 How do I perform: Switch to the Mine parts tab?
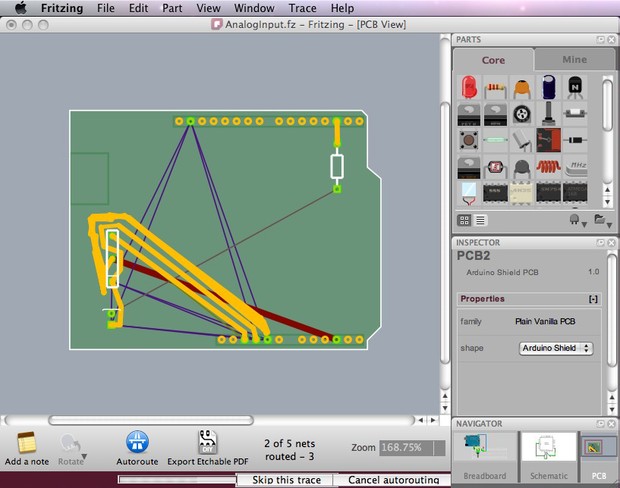(x=574, y=59)
